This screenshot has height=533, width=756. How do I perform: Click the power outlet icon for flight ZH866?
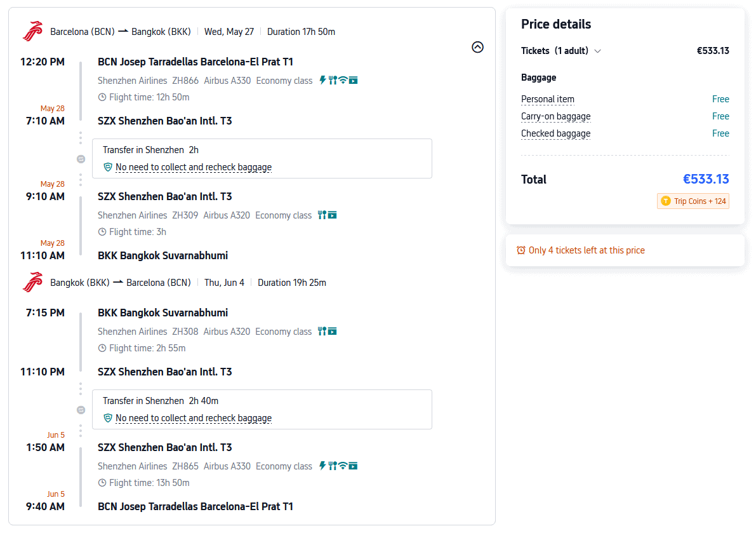pyautogui.click(x=322, y=80)
